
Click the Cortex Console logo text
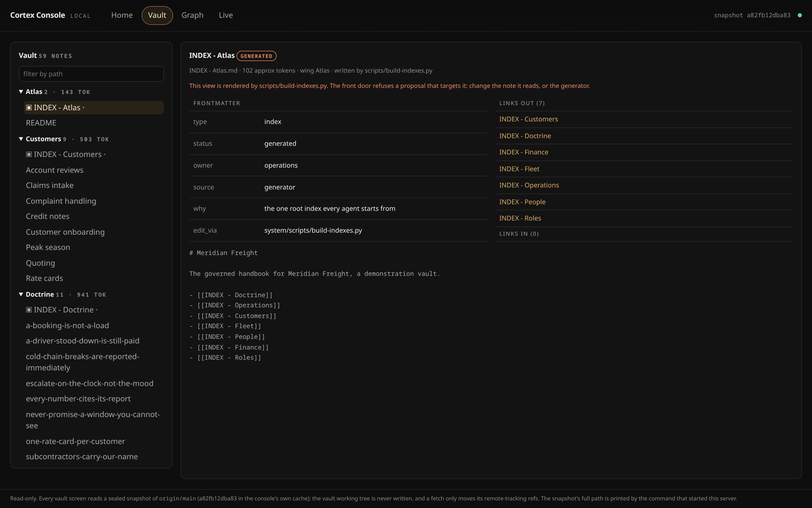pyautogui.click(x=38, y=15)
